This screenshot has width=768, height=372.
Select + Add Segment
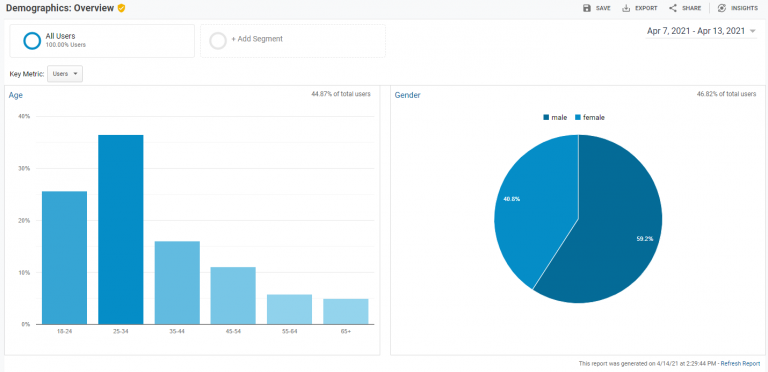[257, 39]
